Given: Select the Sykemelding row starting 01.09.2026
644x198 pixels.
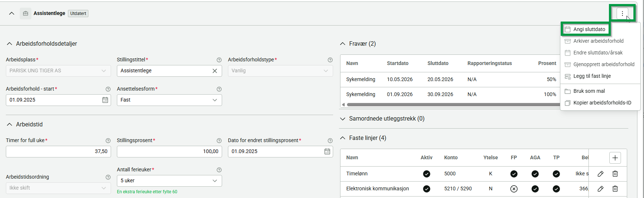Looking at the screenshot, I should tap(450, 95).
